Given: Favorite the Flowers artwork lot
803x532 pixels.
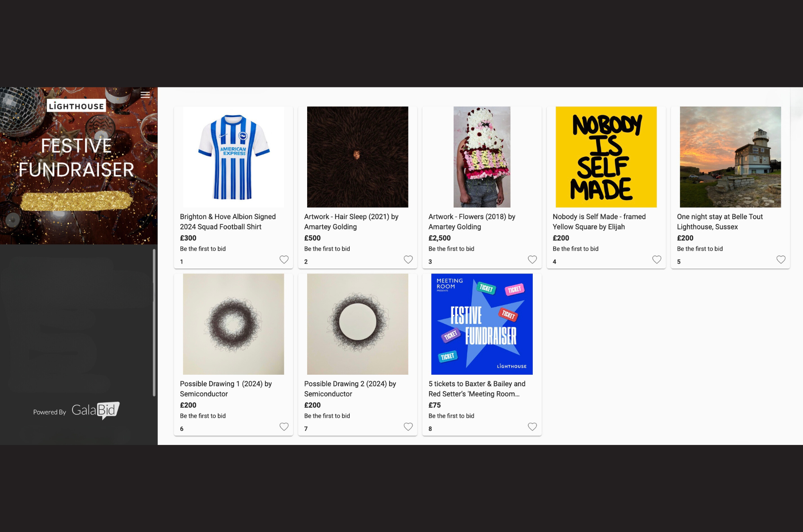Looking at the screenshot, I should [532, 260].
